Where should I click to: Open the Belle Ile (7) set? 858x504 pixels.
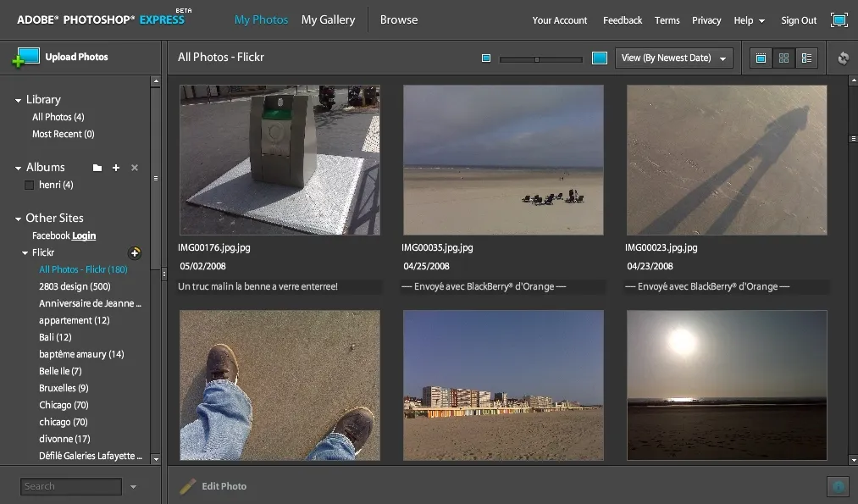click(60, 372)
